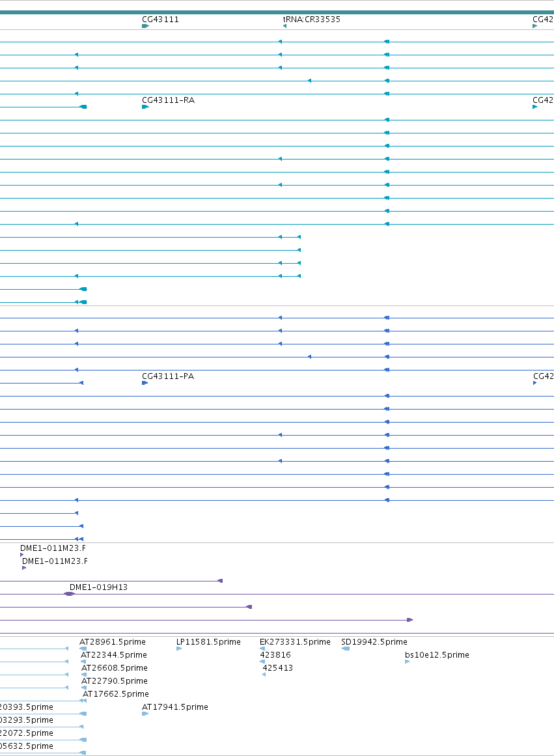
Task: Select the tRNA:CR33535 gene label
Action: tap(311, 20)
